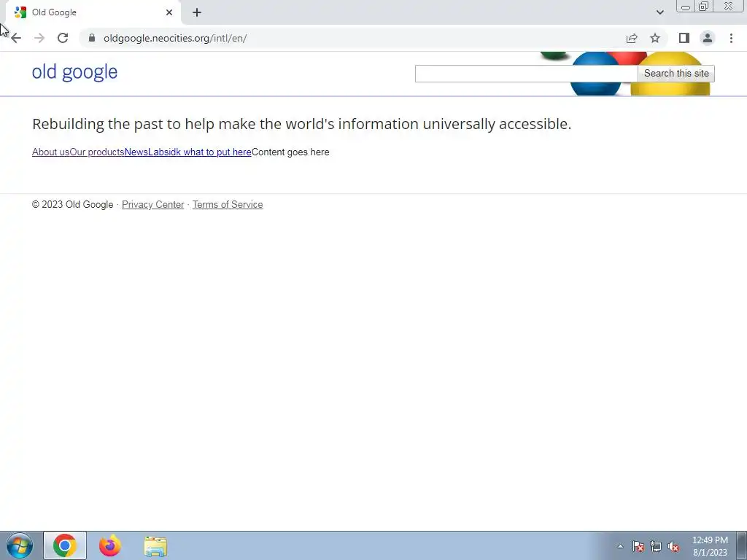Open the Chrome side panel icon
This screenshot has width=747, height=560.
click(684, 38)
